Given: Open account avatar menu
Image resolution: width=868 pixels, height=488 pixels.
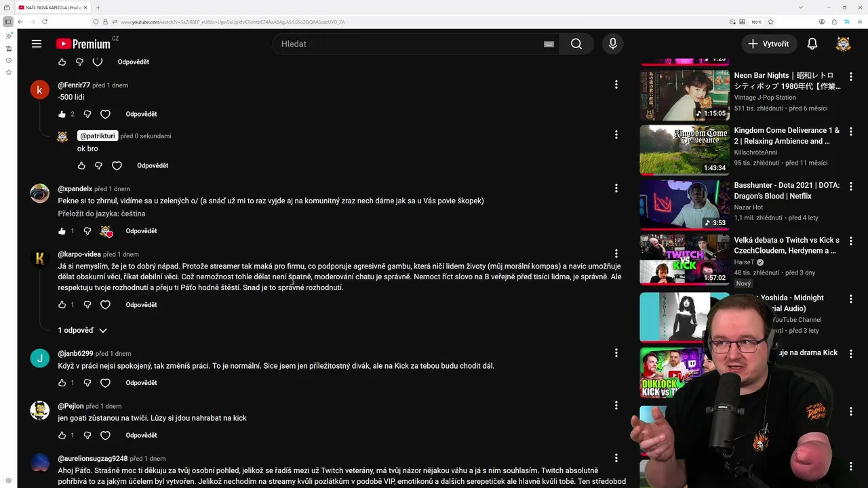Looking at the screenshot, I should [x=843, y=44].
